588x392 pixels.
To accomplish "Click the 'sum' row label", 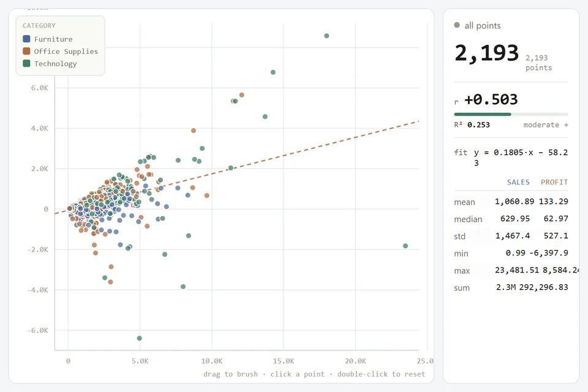I will coord(462,288).
